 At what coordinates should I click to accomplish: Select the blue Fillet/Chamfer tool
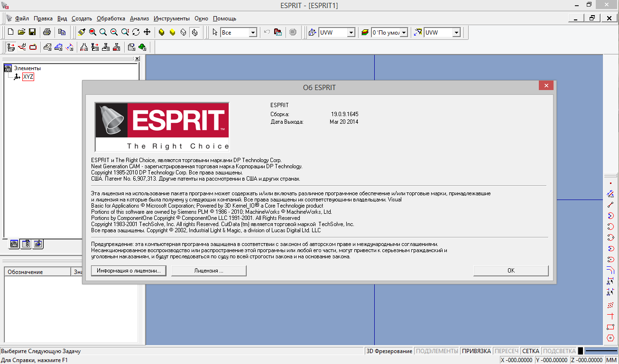(x=610, y=270)
